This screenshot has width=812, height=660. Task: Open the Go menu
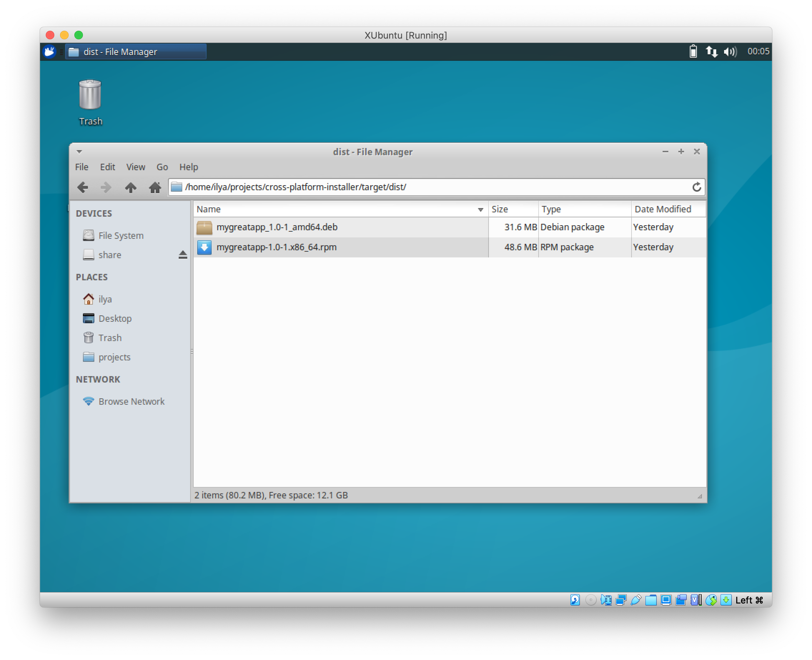tap(162, 167)
